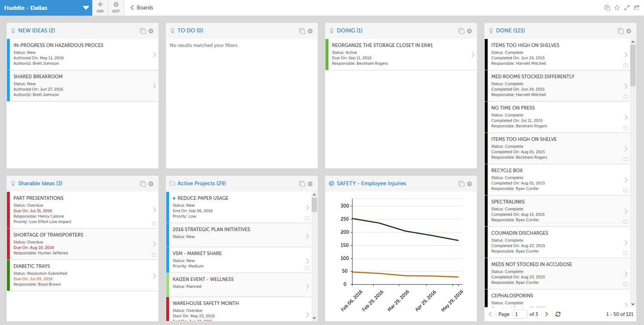This screenshot has width=644, height=325.
Task: Expand the board to fullscreen view
Action: (x=627, y=7)
